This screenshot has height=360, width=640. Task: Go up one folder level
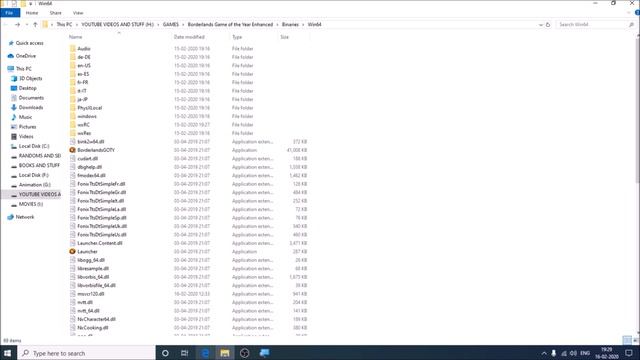coord(35,24)
